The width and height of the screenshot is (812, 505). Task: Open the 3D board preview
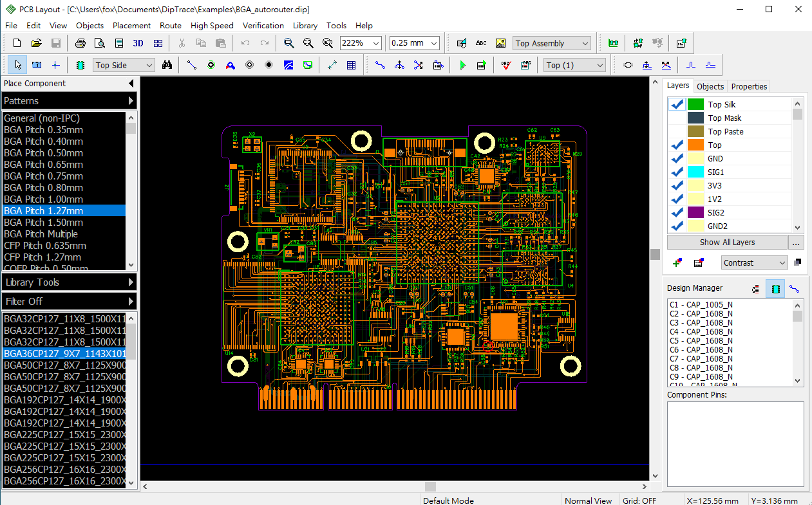(138, 42)
